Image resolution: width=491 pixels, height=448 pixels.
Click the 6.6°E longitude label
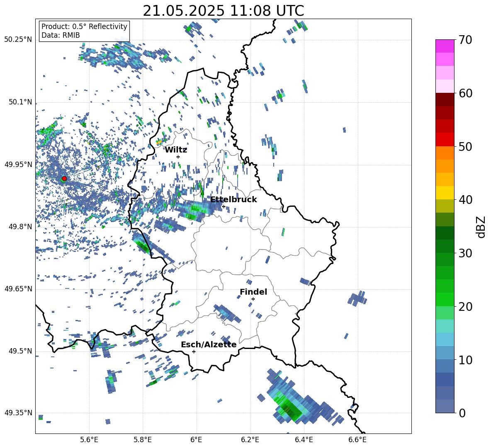pyautogui.click(x=357, y=440)
